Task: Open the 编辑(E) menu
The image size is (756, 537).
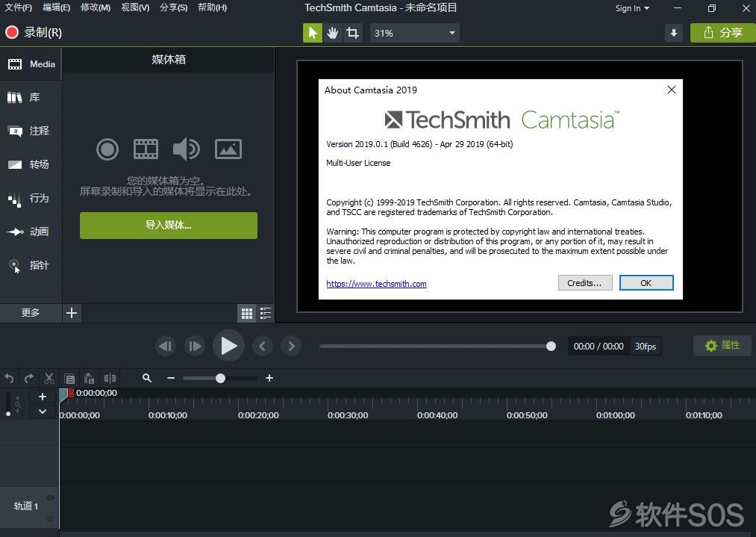Action: [x=56, y=7]
